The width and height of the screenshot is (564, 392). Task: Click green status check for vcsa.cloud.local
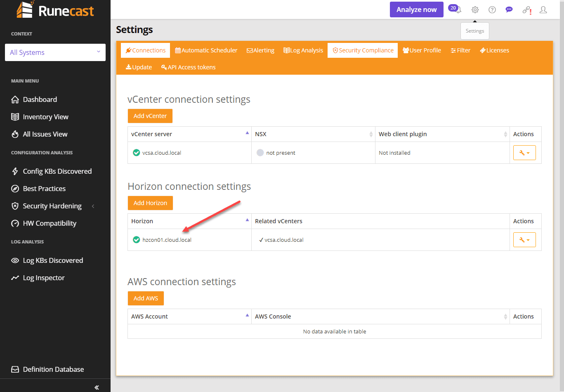click(137, 153)
